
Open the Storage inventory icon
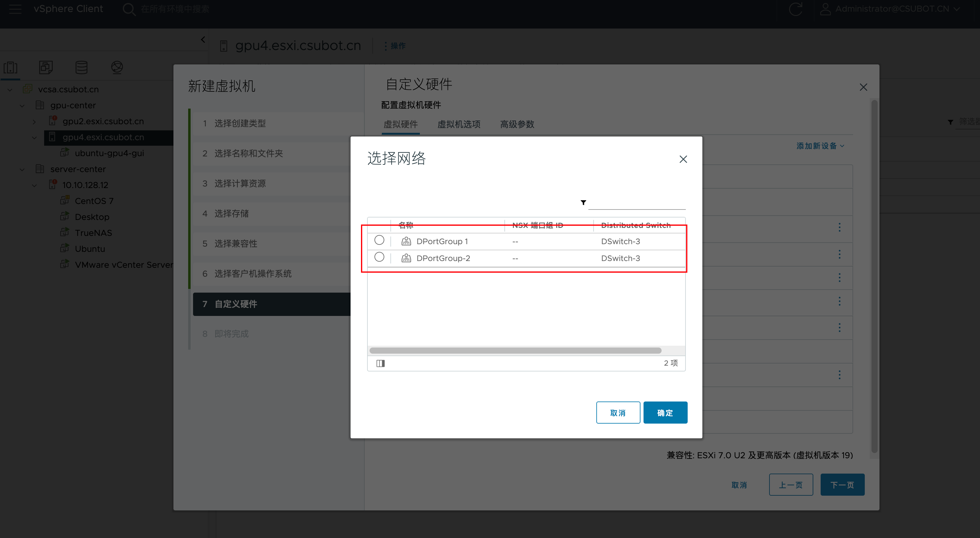point(82,68)
